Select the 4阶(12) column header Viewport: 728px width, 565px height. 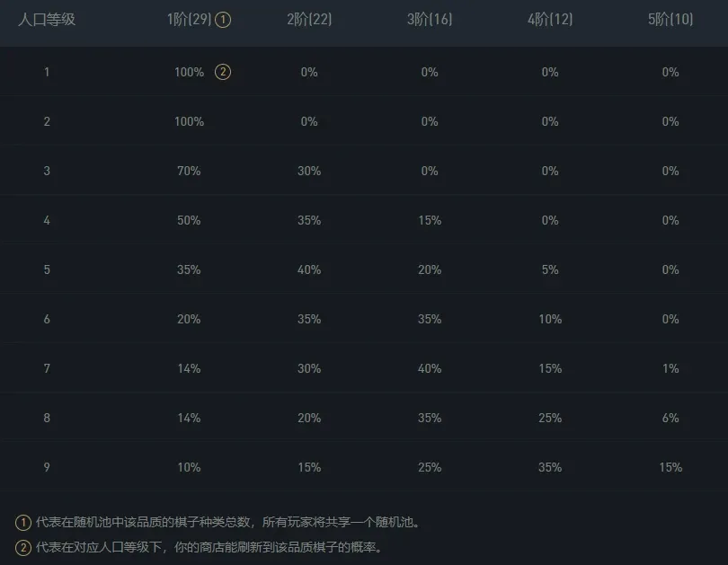click(x=550, y=20)
